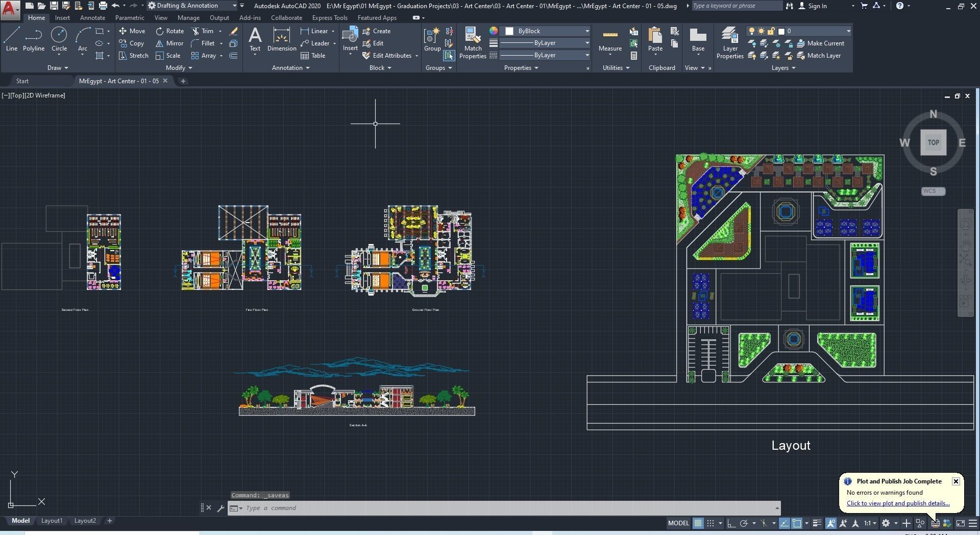Screen dimensions: 980x535
Task: Click the Sign In button
Action: 813,6
